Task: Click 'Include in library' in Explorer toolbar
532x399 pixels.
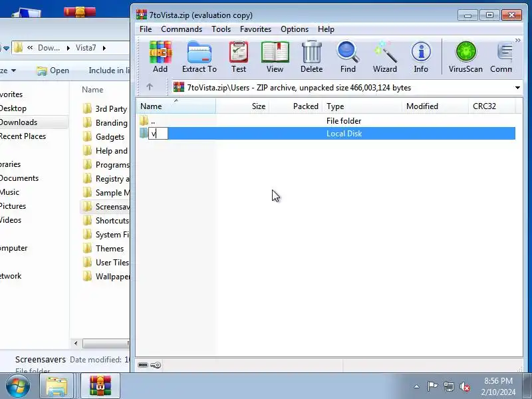Action: (109, 70)
